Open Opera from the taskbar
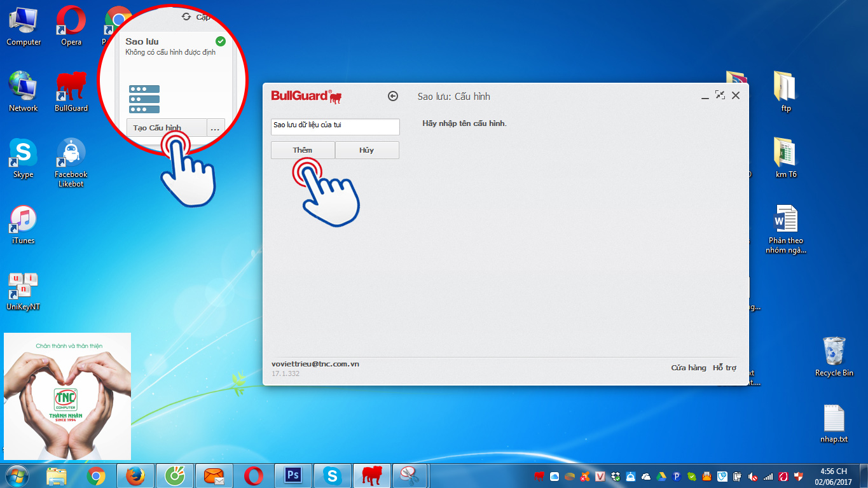This screenshot has width=868, height=488. tap(253, 476)
